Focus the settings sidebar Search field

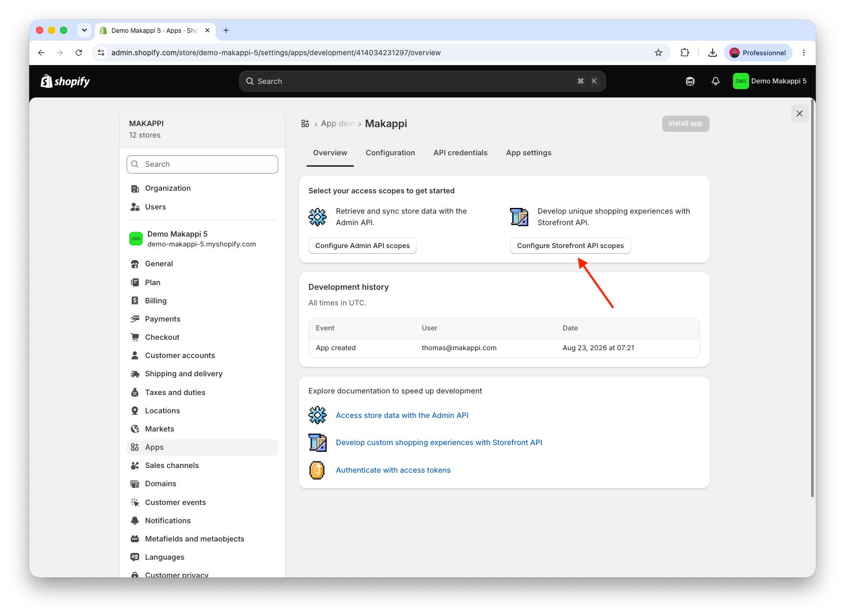pos(202,164)
